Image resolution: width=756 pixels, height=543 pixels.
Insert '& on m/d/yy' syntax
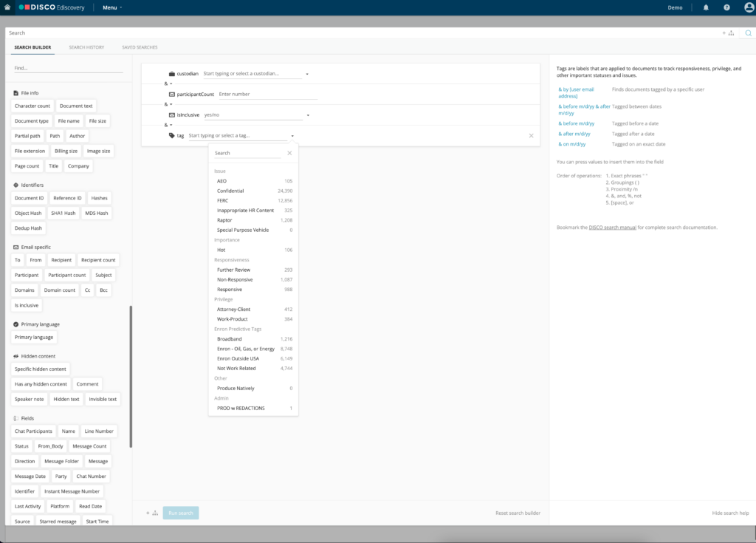coord(572,144)
